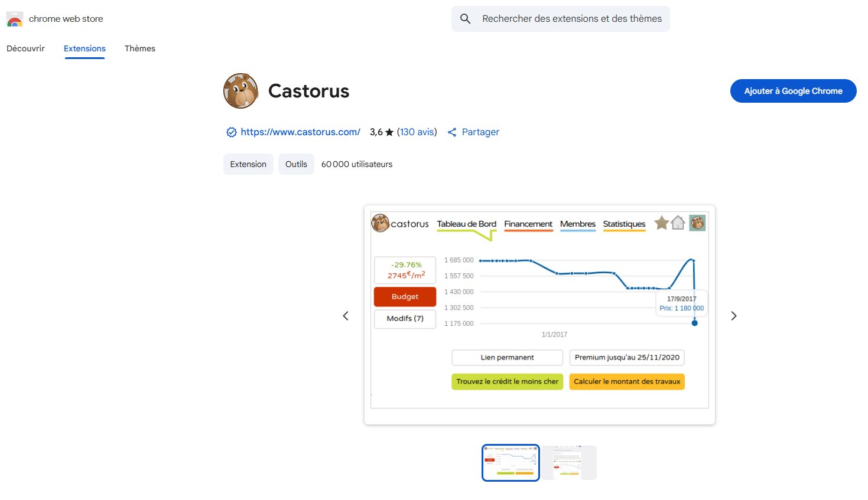Click the star icon next to the 3,6 rating

(389, 132)
